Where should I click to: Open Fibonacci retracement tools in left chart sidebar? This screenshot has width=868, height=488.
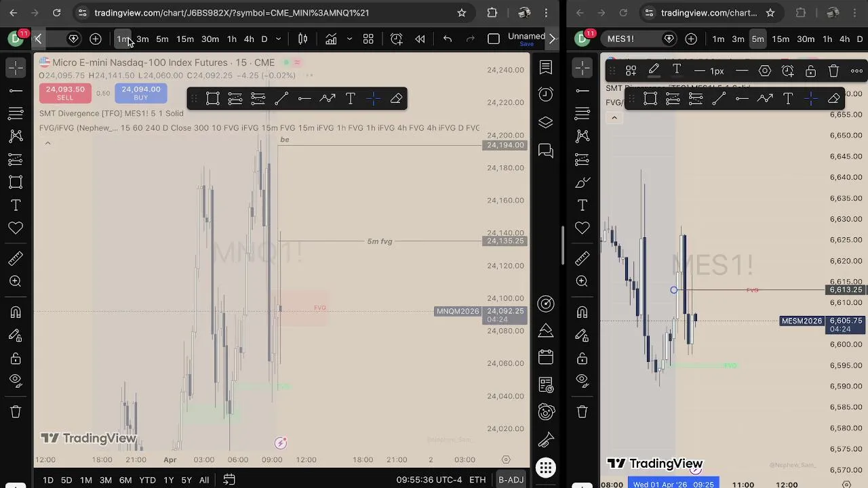[16, 113]
